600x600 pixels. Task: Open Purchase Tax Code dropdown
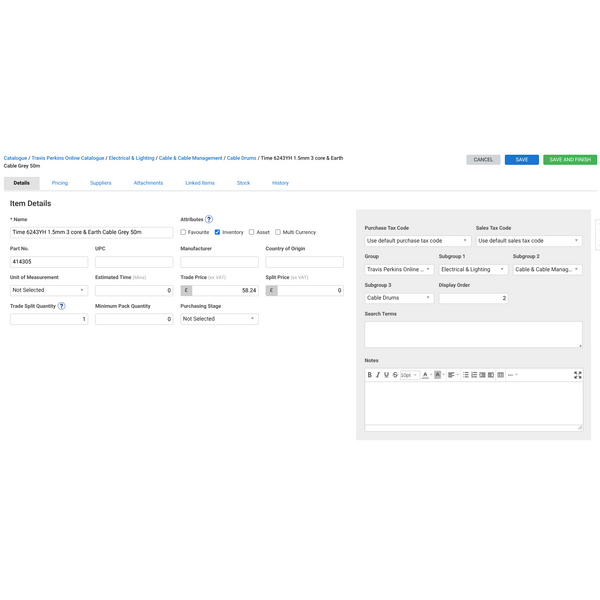tap(417, 241)
